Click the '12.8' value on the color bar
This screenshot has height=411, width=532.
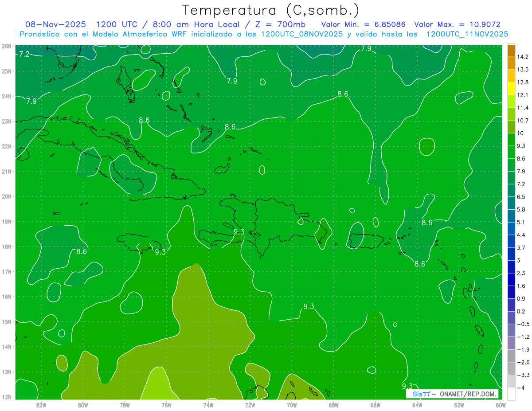[522, 82]
